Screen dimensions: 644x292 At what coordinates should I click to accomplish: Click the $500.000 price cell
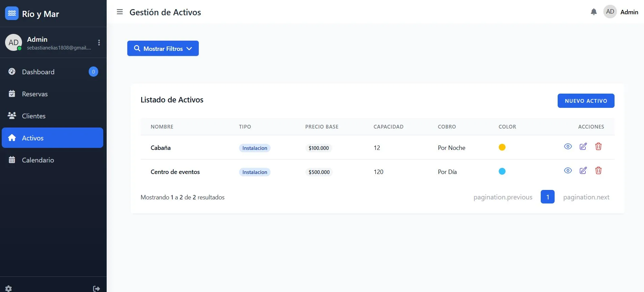tap(319, 172)
